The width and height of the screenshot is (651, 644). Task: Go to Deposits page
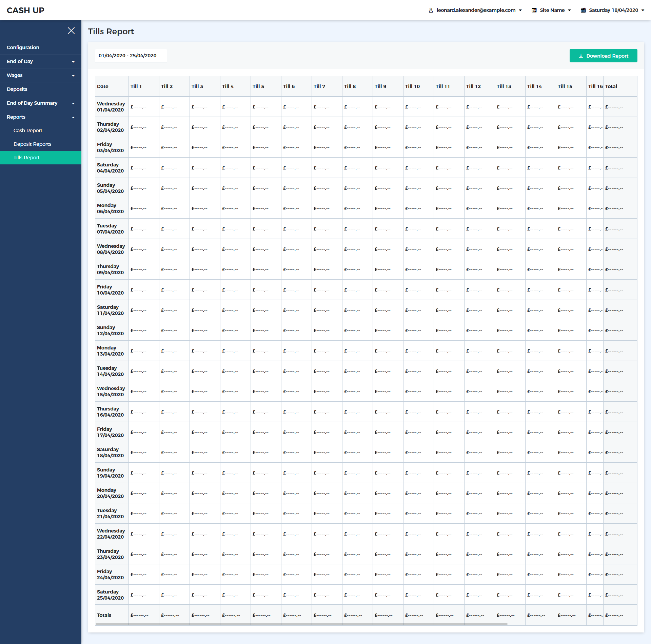point(17,89)
